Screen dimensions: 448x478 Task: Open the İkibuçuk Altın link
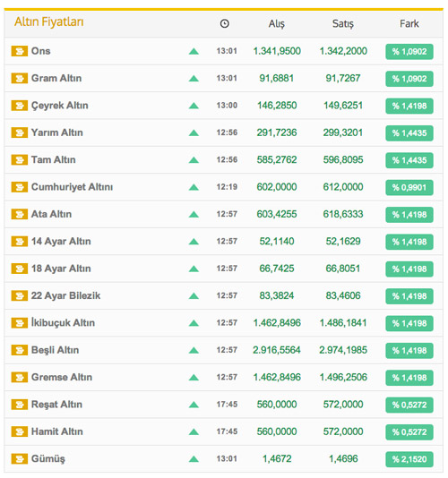pyautogui.click(x=64, y=322)
